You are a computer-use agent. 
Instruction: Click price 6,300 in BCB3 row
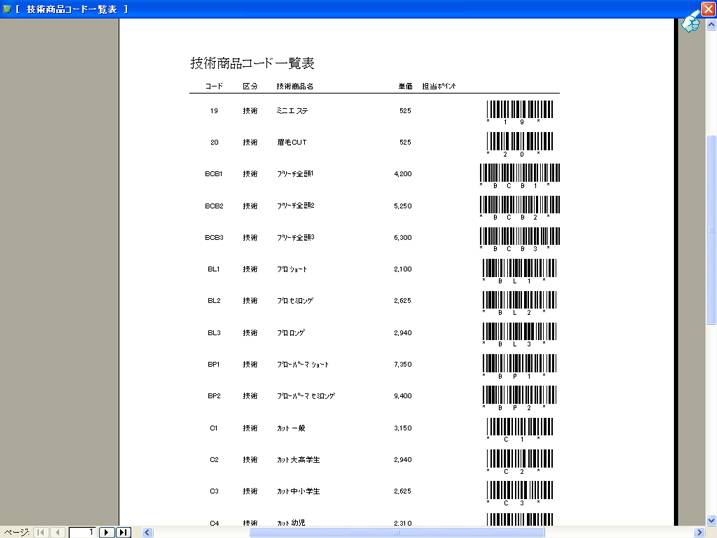click(x=402, y=237)
